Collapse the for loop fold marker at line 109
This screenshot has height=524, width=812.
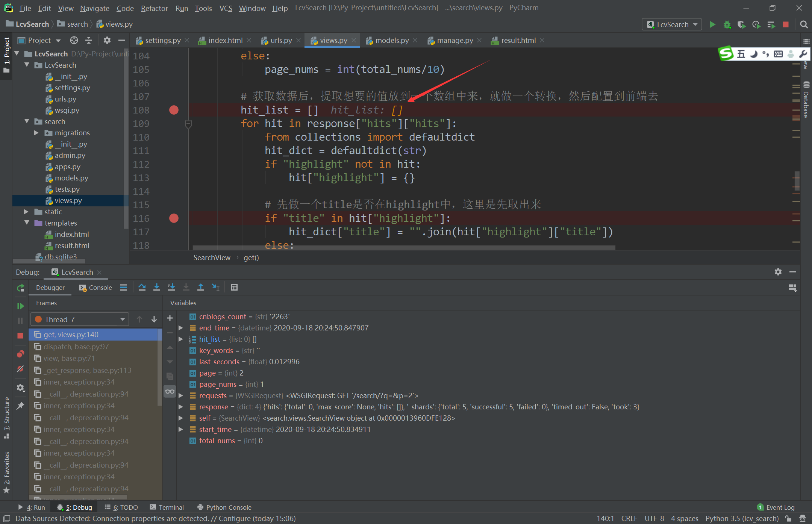click(x=189, y=124)
